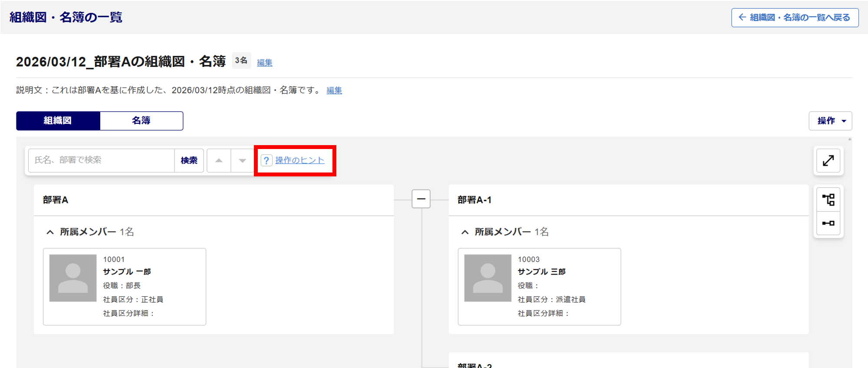Open the 操作のヒント link

coord(299,160)
